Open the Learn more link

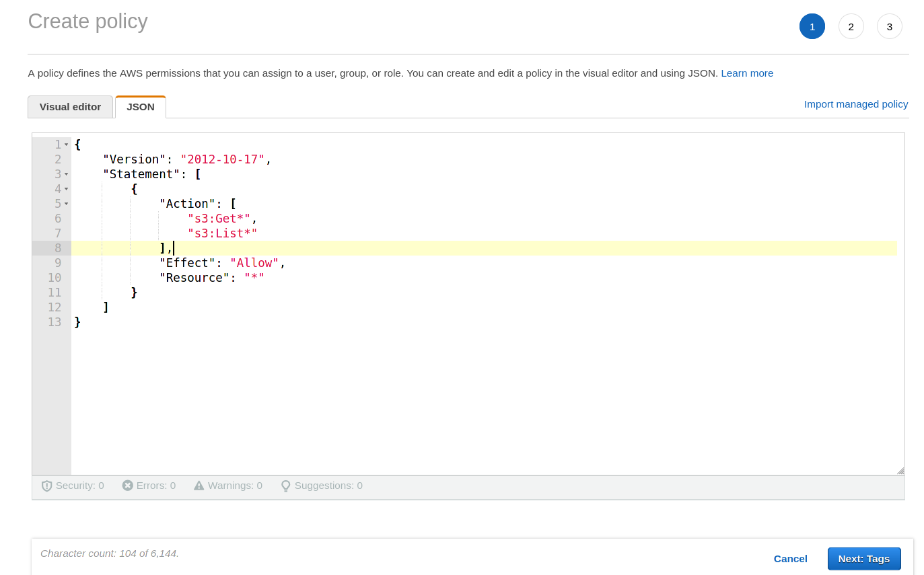(747, 73)
